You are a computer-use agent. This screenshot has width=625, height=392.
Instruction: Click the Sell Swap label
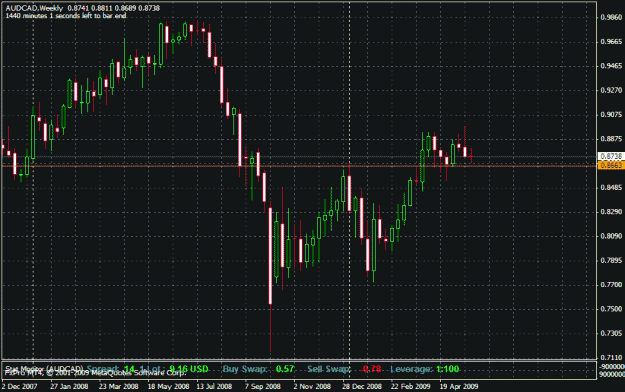329,369
